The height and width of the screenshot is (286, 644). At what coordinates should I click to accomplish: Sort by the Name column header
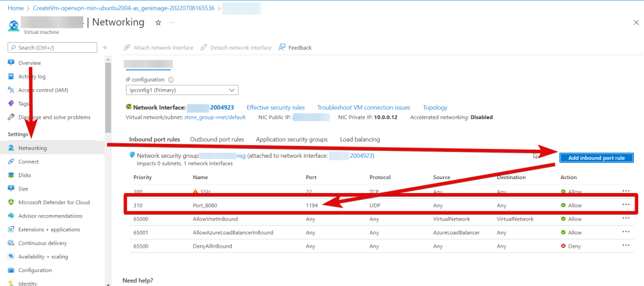(x=200, y=177)
